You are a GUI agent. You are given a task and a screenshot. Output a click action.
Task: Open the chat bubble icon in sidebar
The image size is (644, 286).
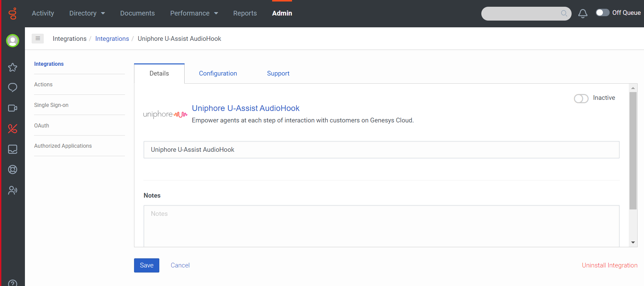click(13, 88)
